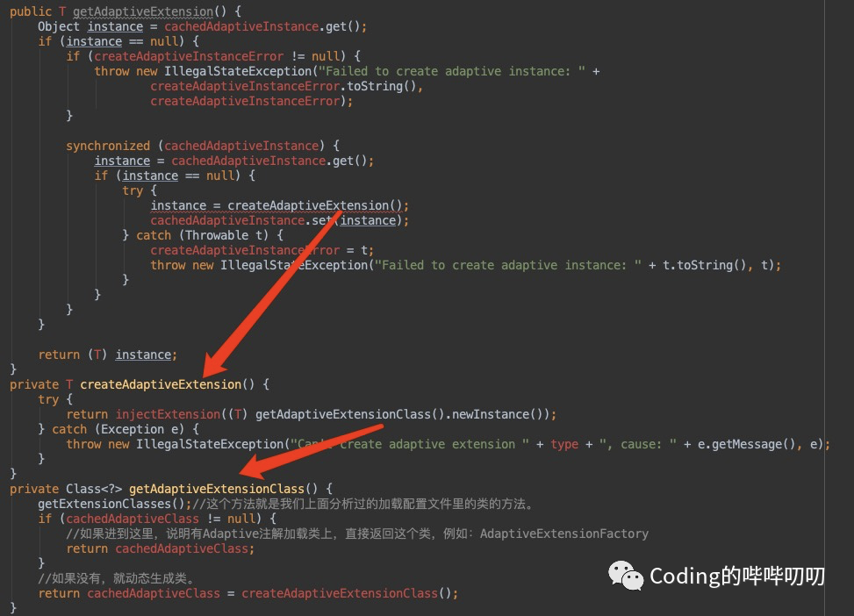Click 'return cachedAdaptiveClass;' inside the if block
Image resolution: width=854 pixels, height=616 pixels.
(160, 548)
